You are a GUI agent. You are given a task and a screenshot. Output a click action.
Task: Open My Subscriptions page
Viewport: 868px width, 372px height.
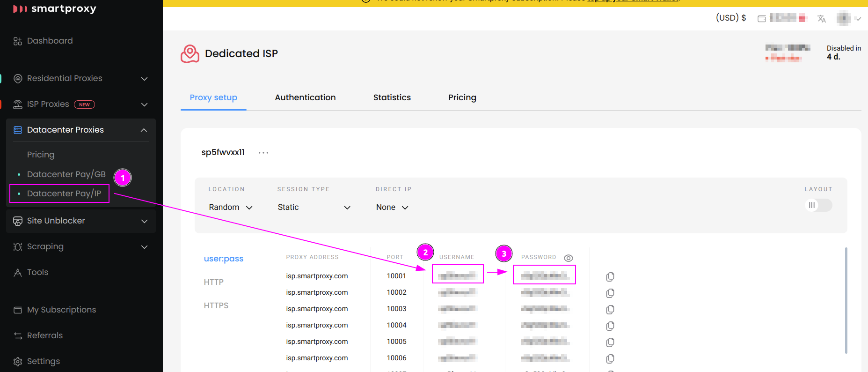[x=61, y=310]
